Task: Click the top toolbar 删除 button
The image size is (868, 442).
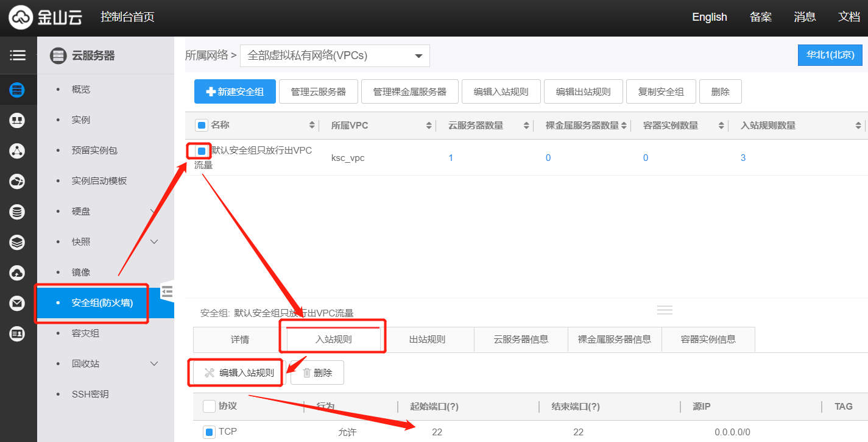Action: (721, 91)
